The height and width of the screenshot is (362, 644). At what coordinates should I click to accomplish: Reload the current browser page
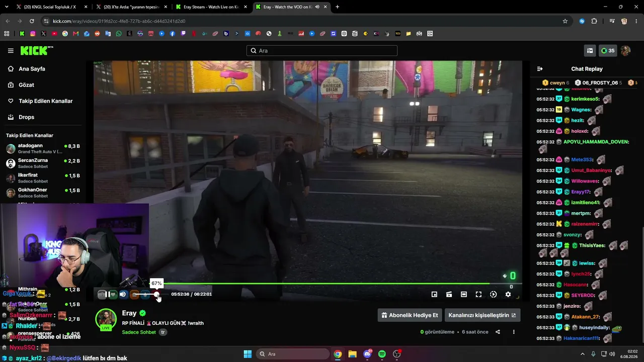32,21
